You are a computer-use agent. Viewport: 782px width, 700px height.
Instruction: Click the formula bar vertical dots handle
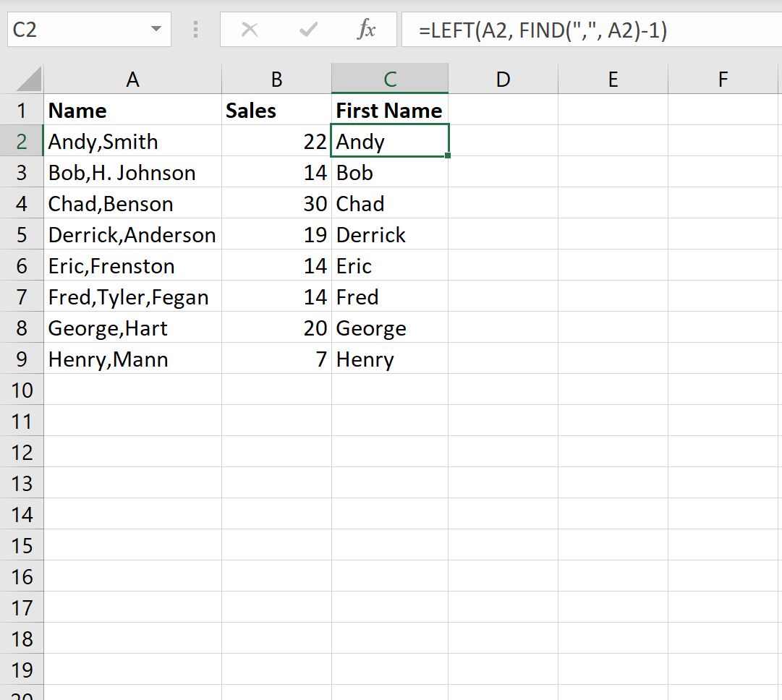pos(195,30)
